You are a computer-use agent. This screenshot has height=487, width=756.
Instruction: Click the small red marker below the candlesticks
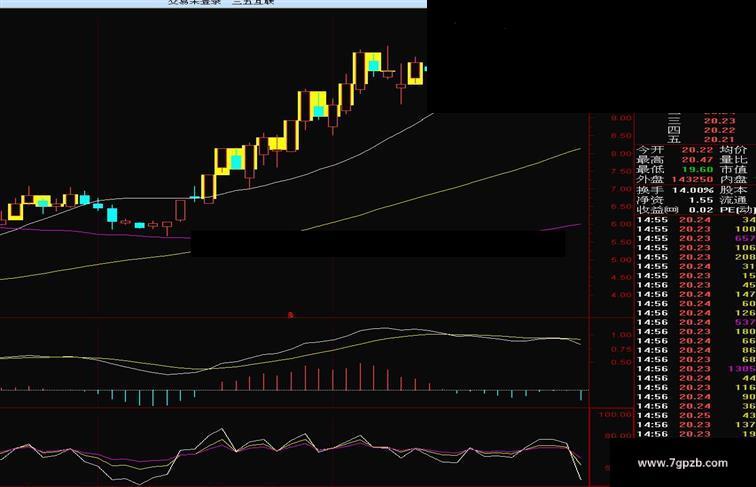click(x=290, y=315)
